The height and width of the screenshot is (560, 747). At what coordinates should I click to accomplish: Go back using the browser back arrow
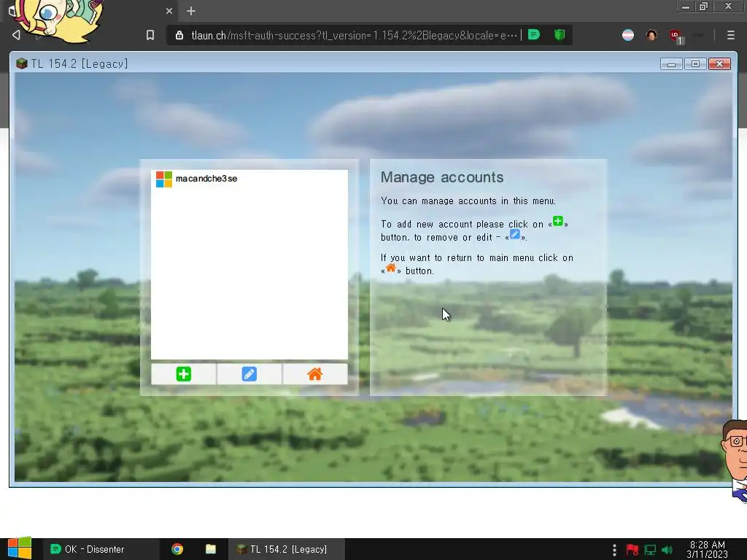pos(16,35)
